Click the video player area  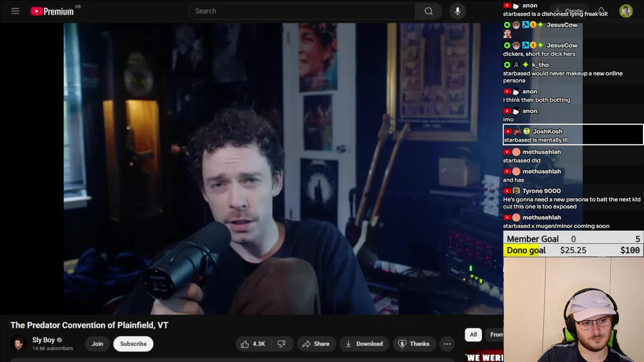click(283, 169)
